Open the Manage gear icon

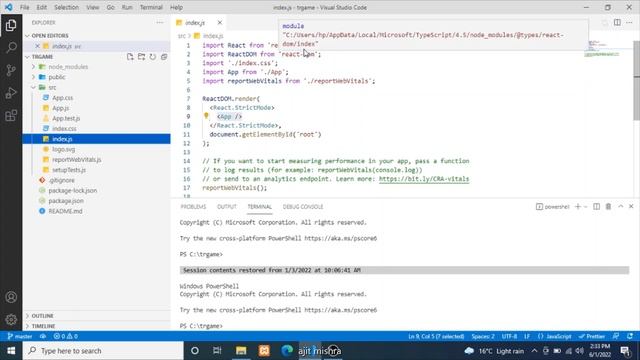pos(11,319)
